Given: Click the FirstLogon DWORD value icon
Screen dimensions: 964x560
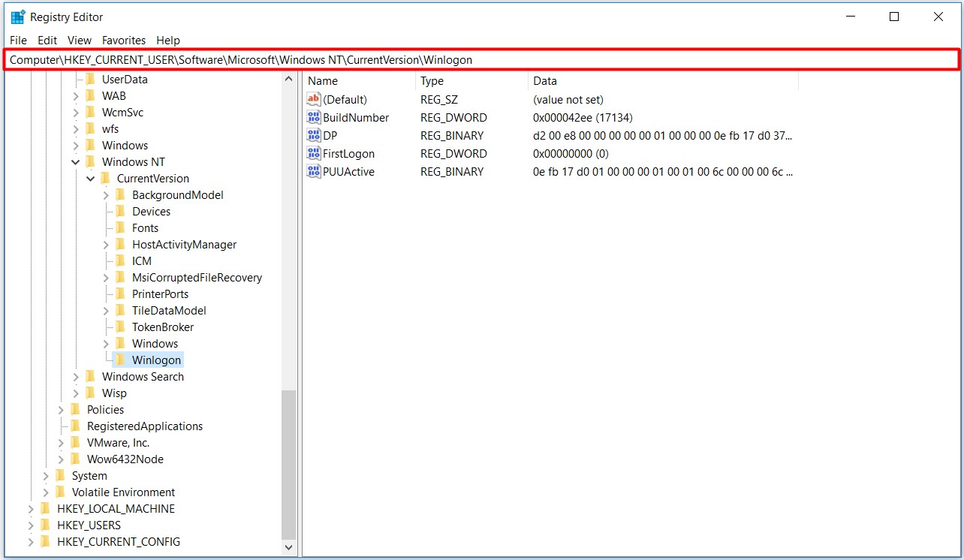Looking at the screenshot, I should pos(314,153).
